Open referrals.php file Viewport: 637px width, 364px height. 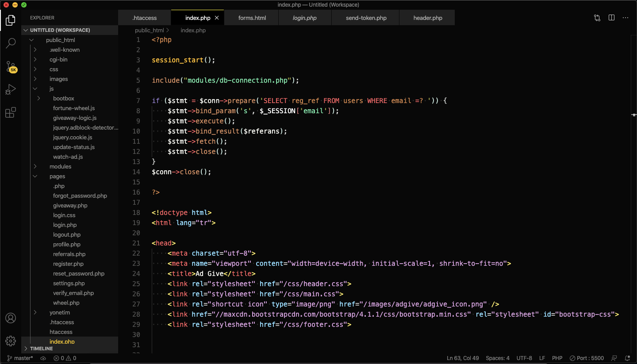coord(69,254)
